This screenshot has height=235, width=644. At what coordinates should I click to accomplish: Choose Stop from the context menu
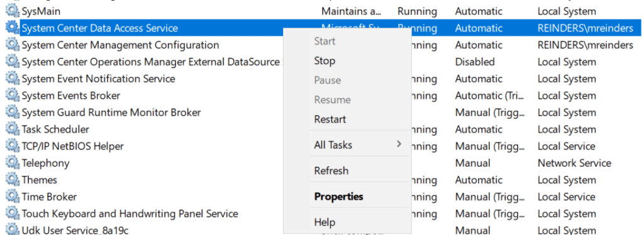point(325,61)
